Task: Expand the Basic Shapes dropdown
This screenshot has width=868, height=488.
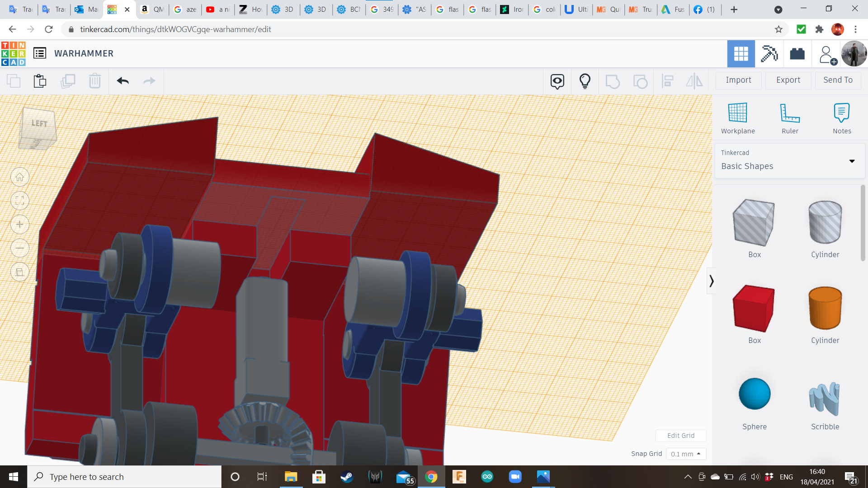Action: [852, 161]
